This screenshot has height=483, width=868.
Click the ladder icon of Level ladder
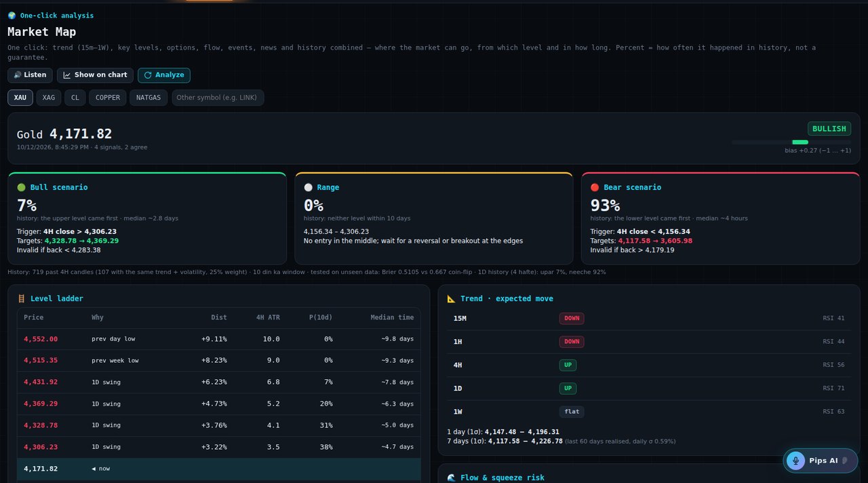(x=22, y=298)
